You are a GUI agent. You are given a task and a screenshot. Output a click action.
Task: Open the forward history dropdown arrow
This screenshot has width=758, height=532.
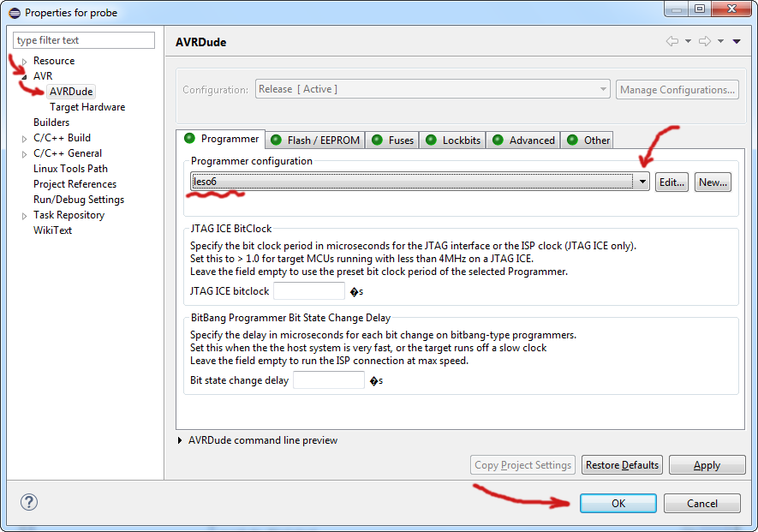(x=721, y=42)
